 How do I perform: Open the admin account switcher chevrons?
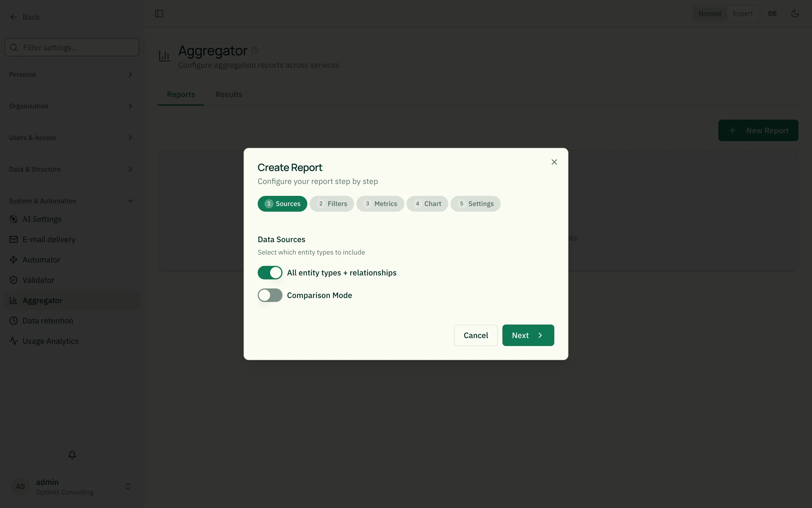point(128,487)
